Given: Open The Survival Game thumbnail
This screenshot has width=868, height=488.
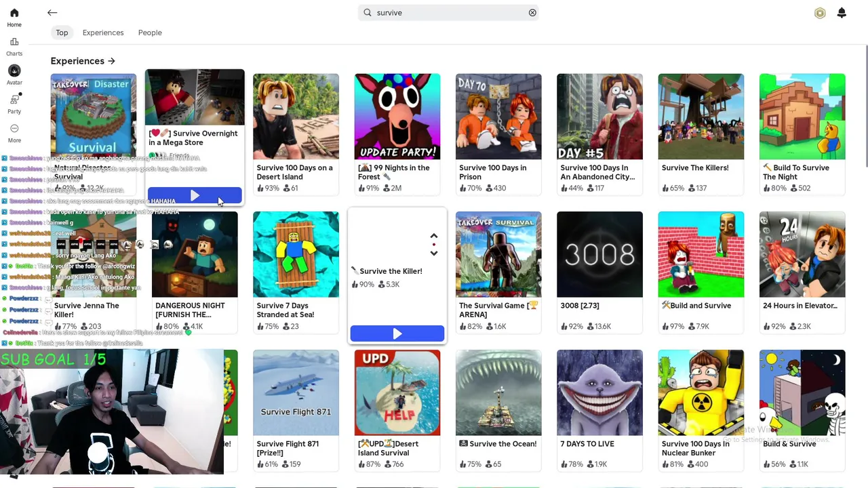Looking at the screenshot, I should point(498,254).
